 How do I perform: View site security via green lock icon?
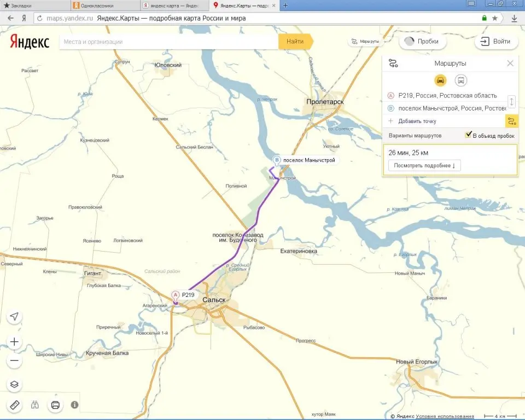pos(484,18)
